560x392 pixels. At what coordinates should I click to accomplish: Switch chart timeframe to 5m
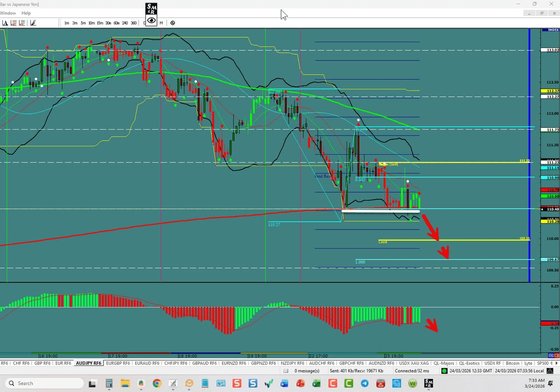pyautogui.click(x=83, y=22)
